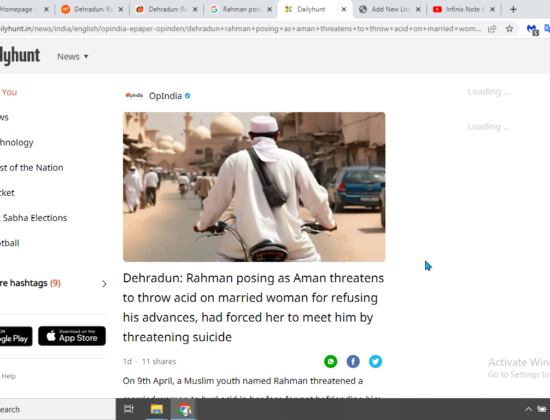Open Cricket category in sidebar
The height and width of the screenshot is (420, 550).
(7, 193)
